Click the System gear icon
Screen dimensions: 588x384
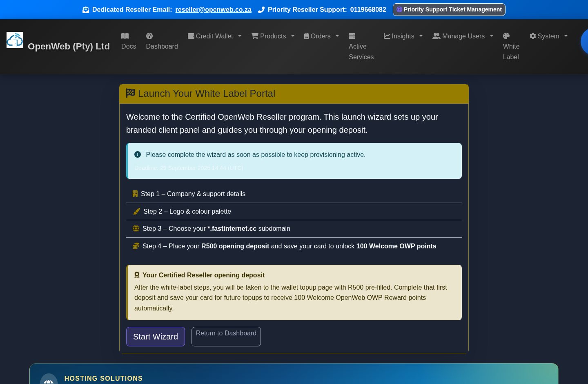[x=533, y=36]
